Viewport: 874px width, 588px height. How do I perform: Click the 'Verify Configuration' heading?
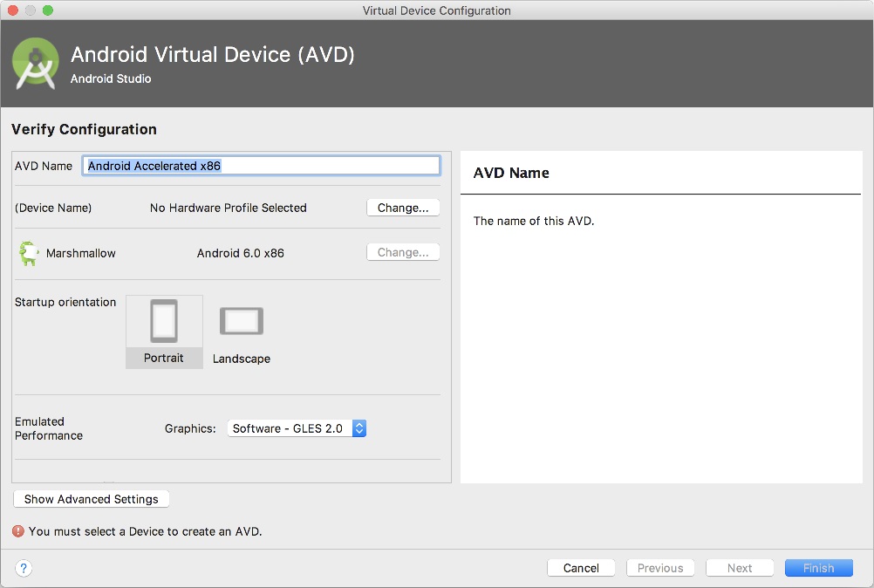point(84,129)
